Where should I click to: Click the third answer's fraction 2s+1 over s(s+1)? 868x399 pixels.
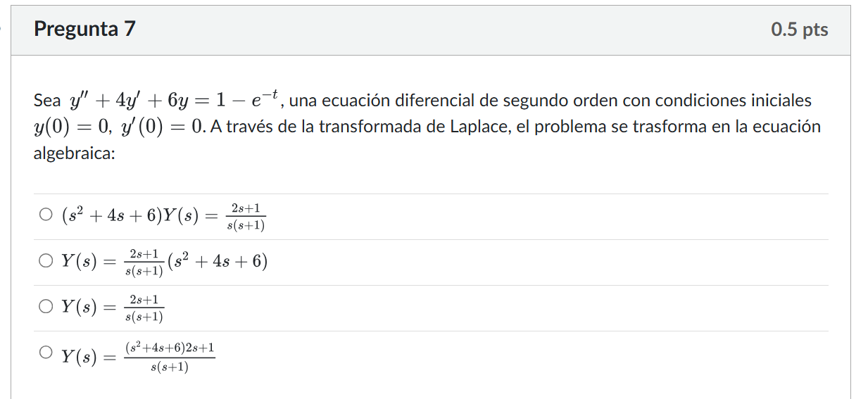(x=144, y=308)
